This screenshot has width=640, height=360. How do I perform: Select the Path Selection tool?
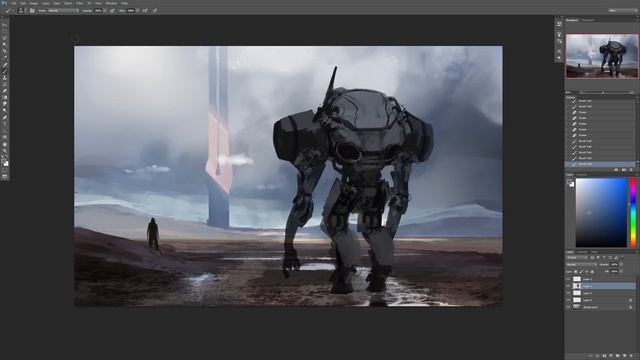(5, 130)
